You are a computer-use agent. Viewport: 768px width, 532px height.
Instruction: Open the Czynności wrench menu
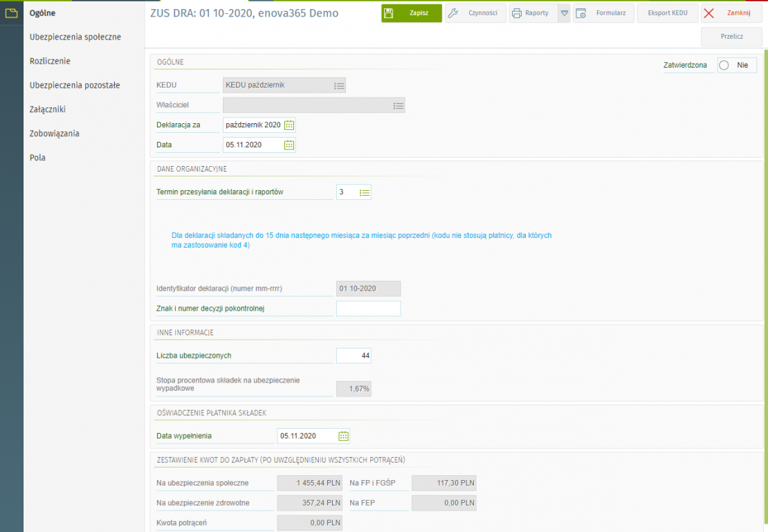[475, 13]
